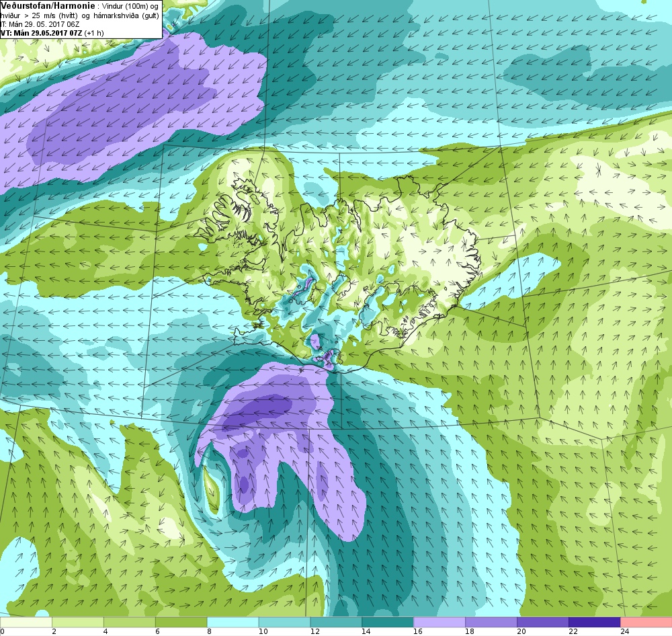Click the legend label '8'
This screenshot has height=636, width=672.
pyautogui.click(x=209, y=631)
